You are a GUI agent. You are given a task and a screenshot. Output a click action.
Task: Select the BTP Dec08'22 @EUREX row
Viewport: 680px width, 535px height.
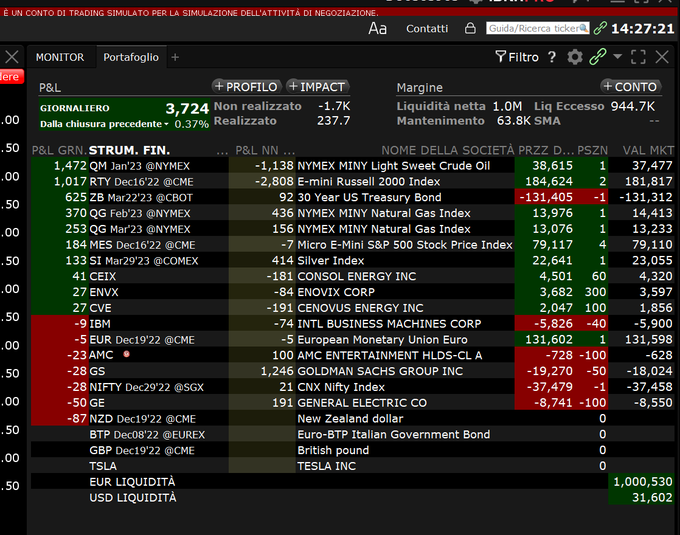coord(353,434)
